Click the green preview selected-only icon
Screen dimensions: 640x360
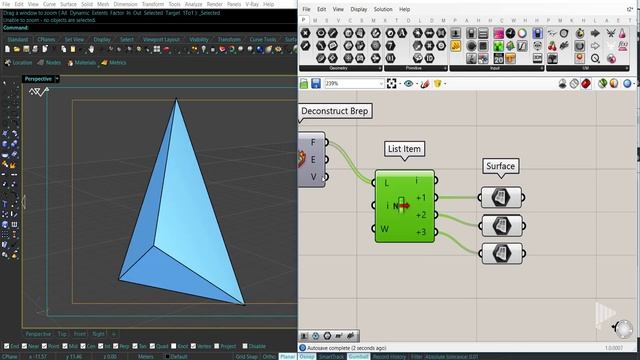[x=602, y=84]
